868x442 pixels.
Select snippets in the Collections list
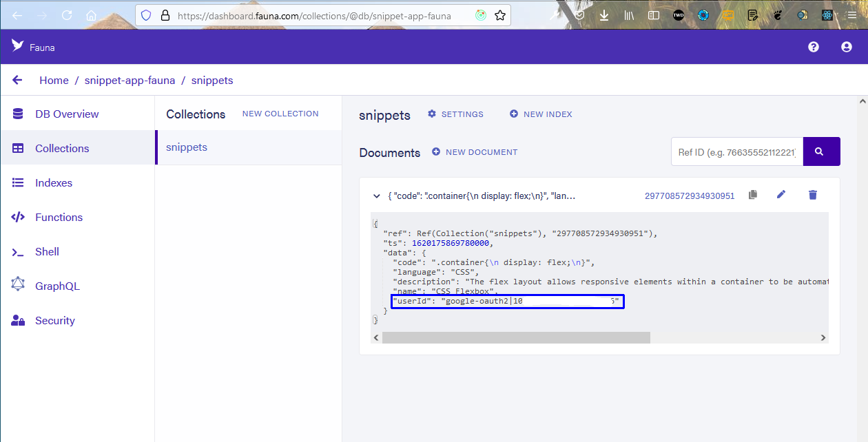point(249,147)
